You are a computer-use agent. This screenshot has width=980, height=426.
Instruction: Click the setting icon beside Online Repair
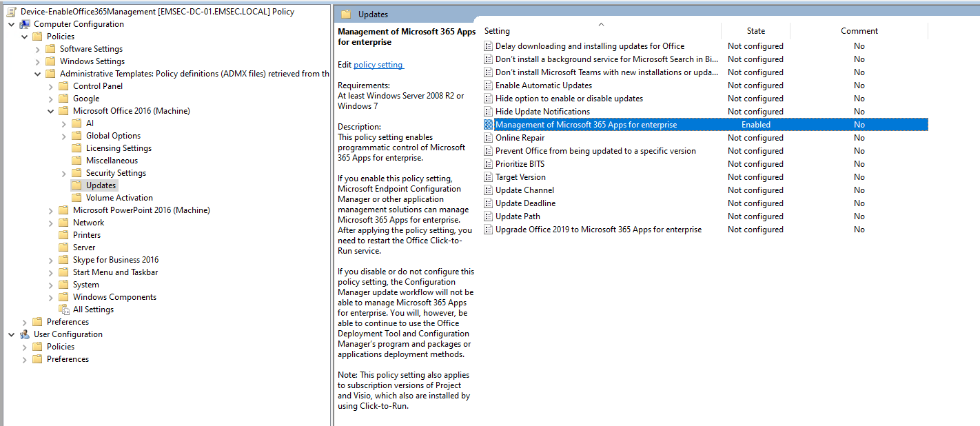489,138
